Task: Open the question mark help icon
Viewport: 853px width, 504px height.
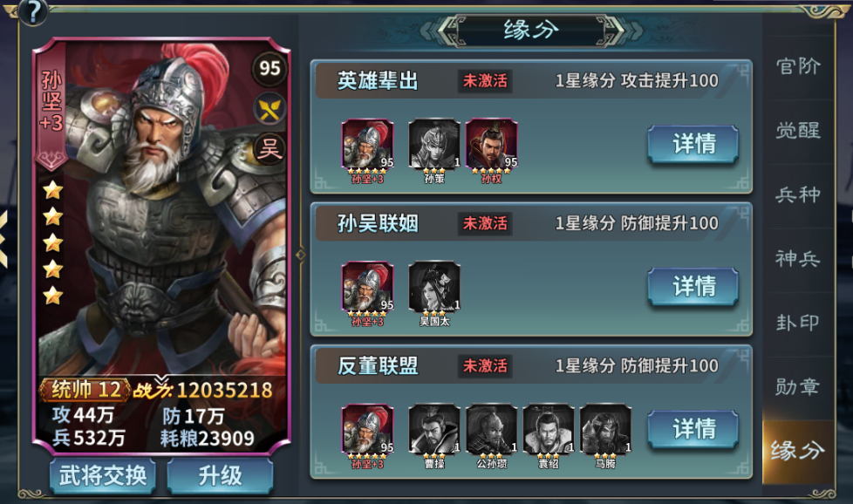Action: (32, 11)
